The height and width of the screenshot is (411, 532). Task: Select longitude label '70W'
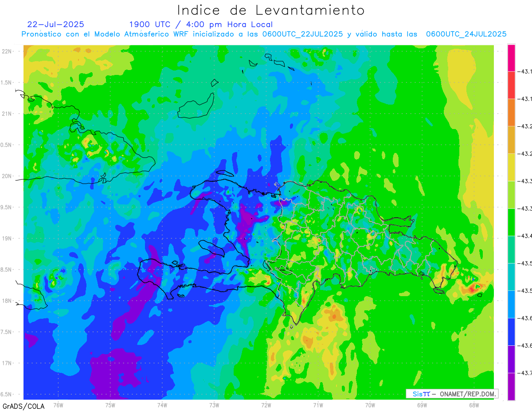[x=370, y=405]
